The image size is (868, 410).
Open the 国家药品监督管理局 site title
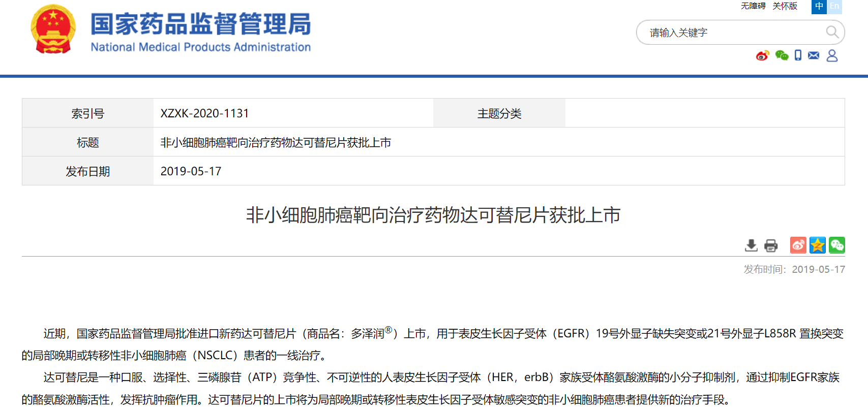[201, 24]
